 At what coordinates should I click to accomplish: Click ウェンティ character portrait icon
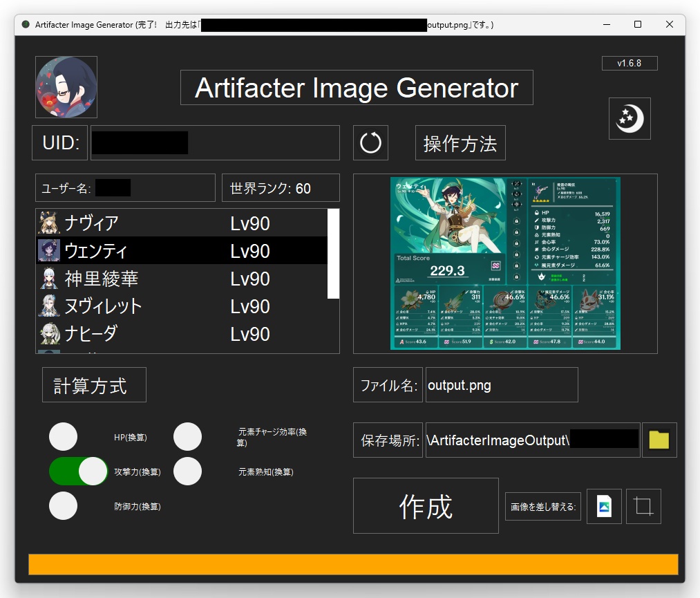click(x=48, y=250)
